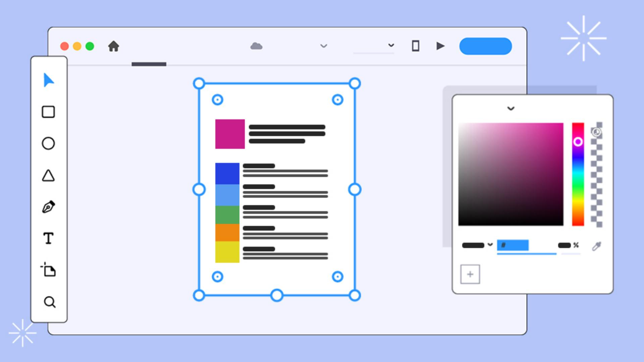Select the Artboard tool
The height and width of the screenshot is (362, 644).
(x=49, y=270)
